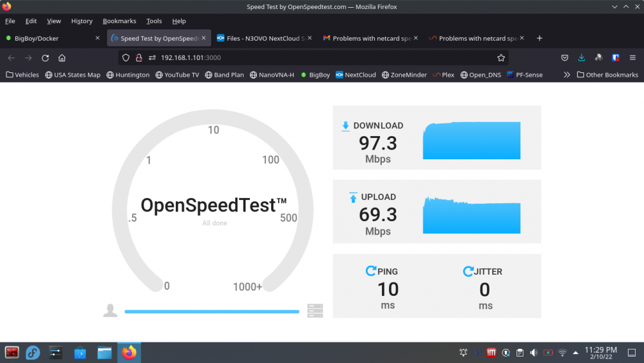The width and height of the screenshot is (644, 363).
Task: Open the Plex bookmark
Action: 443,75
